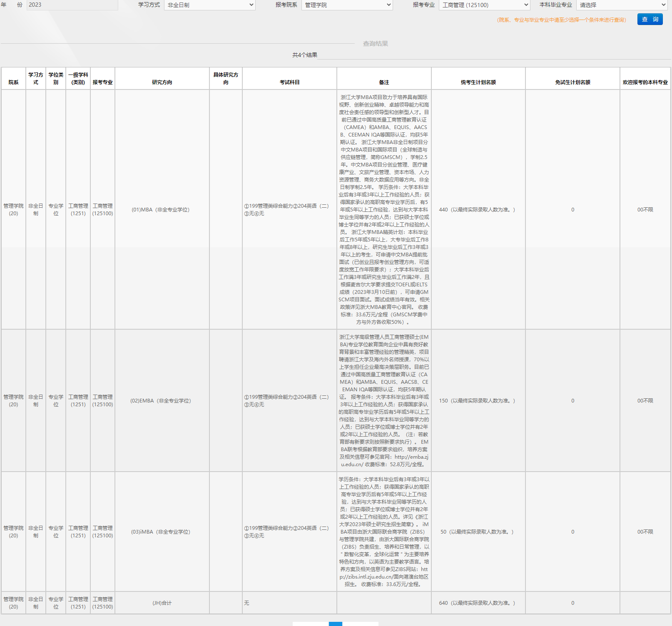Open the 学习方式 dropdown showing 非全日制
Viewport: 672px width, 626px height.
pos(209,5)
